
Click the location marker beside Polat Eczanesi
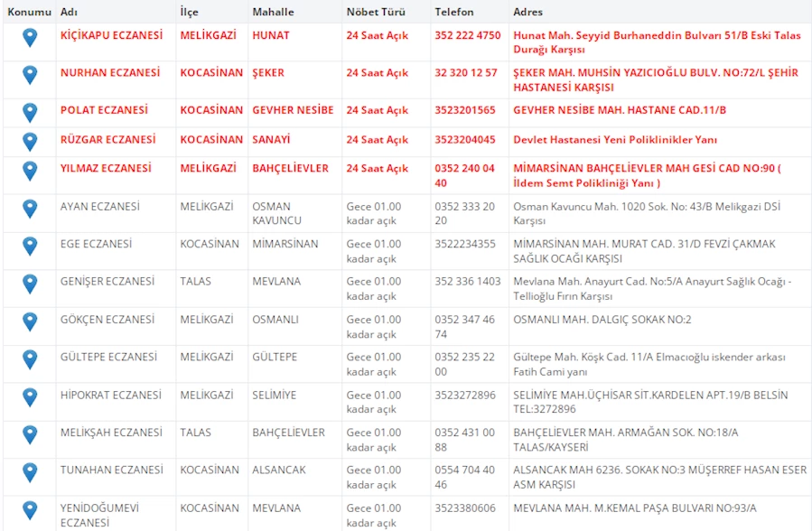(30, 112)
